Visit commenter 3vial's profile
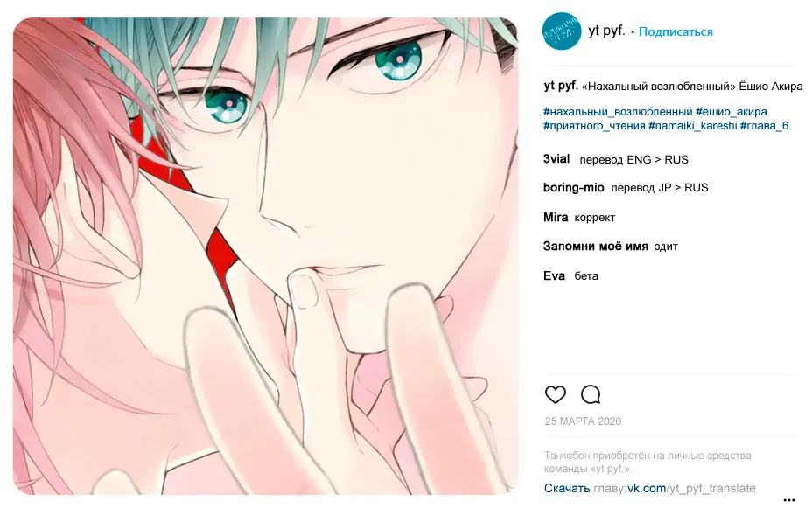This screenshot has width=812, height=515. pyautogui.click(x=556, y=159)
